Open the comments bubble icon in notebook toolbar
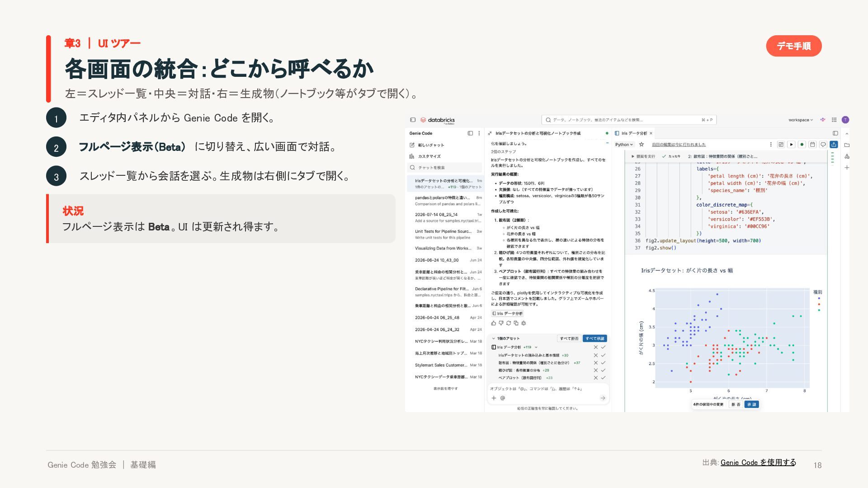The image size is (868, 488). coord(823,145)
